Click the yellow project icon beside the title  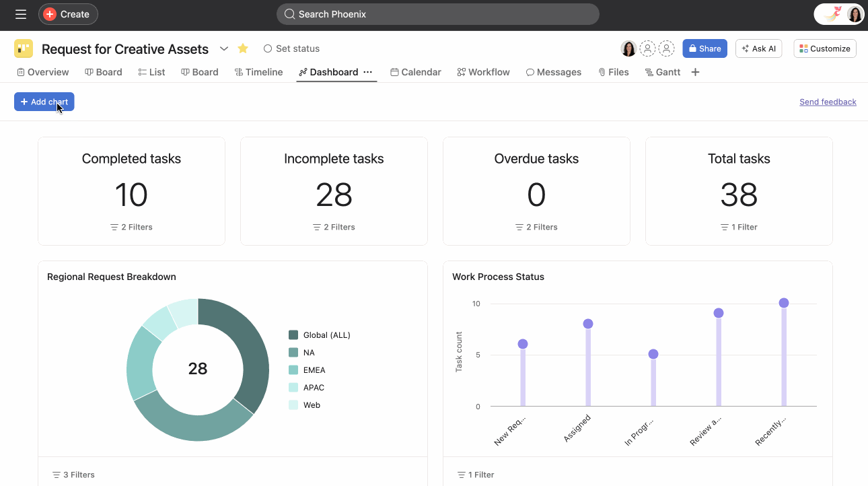click(x=24, y=48)
